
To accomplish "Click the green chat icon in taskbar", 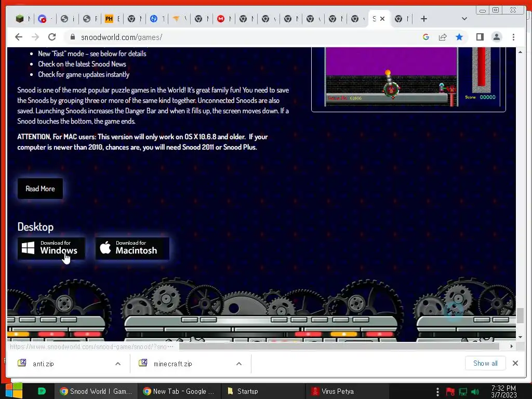I will 42,391.
